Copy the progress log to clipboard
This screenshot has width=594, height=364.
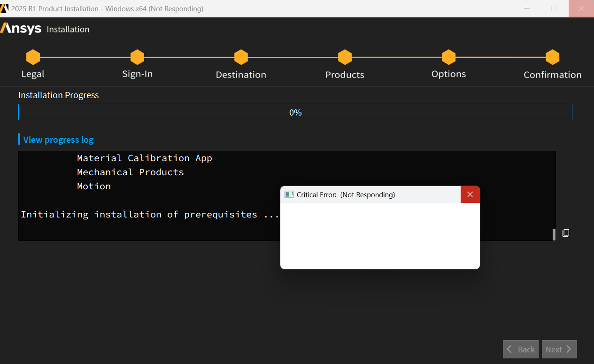tap(566, 233)
